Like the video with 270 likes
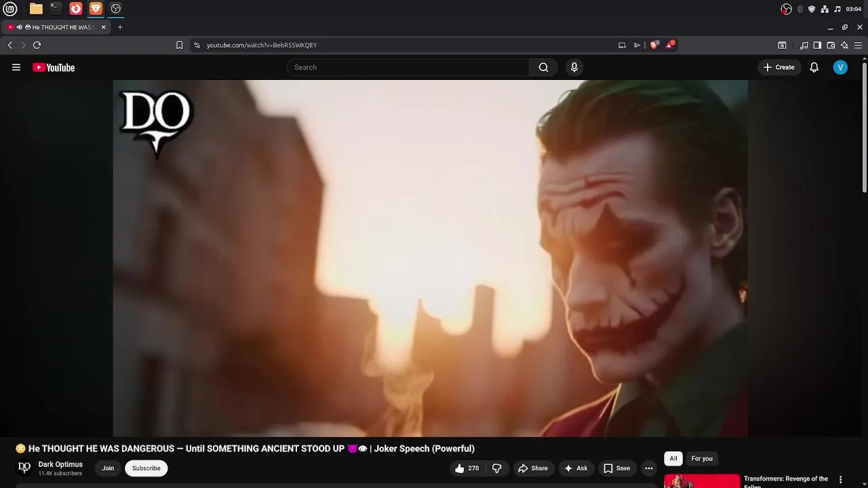The width and height of the screenshot is (868, 488). (x=467, y=468)
